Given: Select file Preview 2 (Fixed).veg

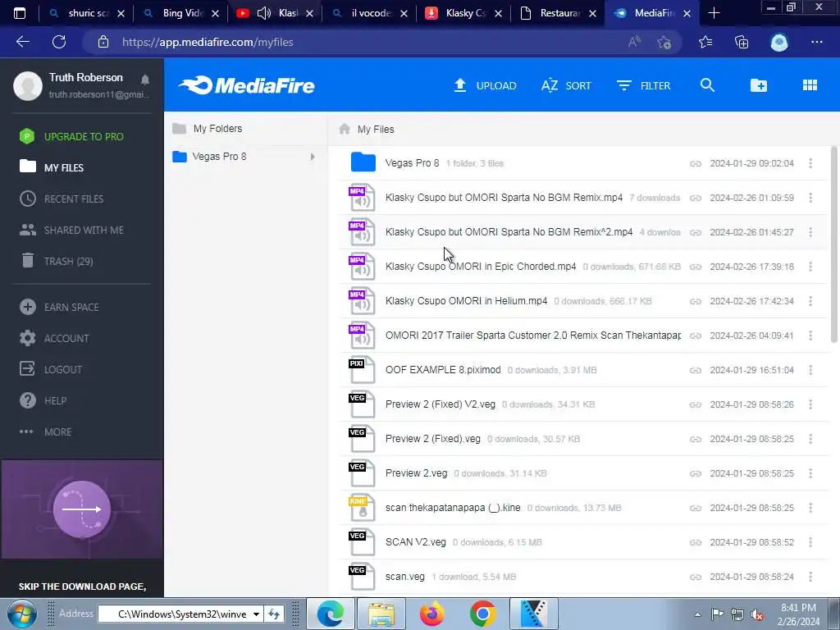Looking at the screenshot, I should [433, 439].
